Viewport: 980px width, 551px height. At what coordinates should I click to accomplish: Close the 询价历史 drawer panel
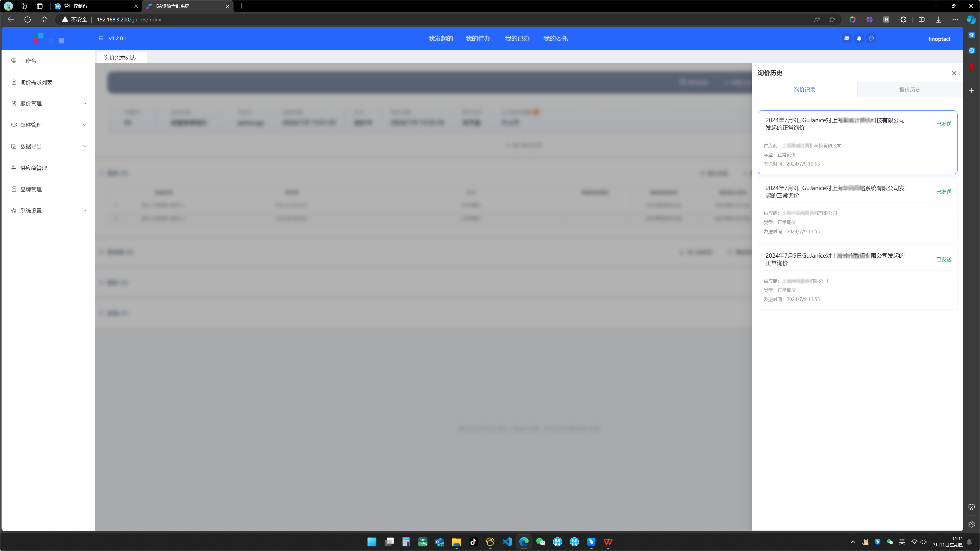click(954, 73)
